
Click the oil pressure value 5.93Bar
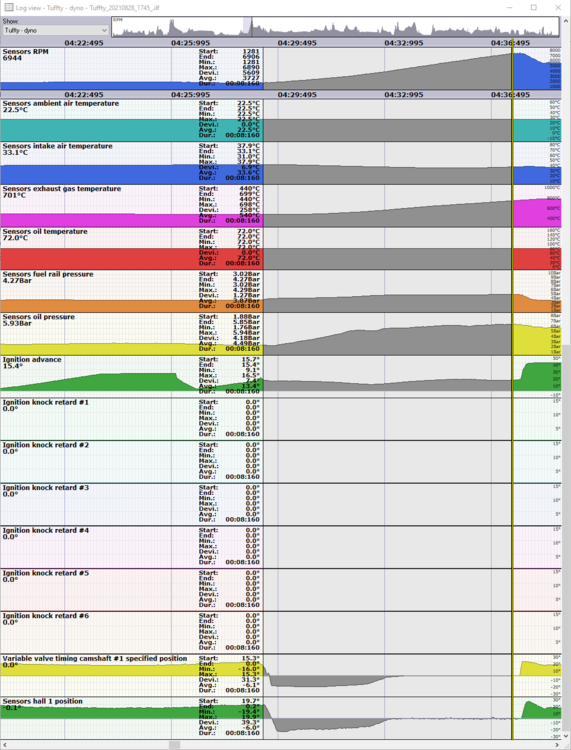(17, 323)
